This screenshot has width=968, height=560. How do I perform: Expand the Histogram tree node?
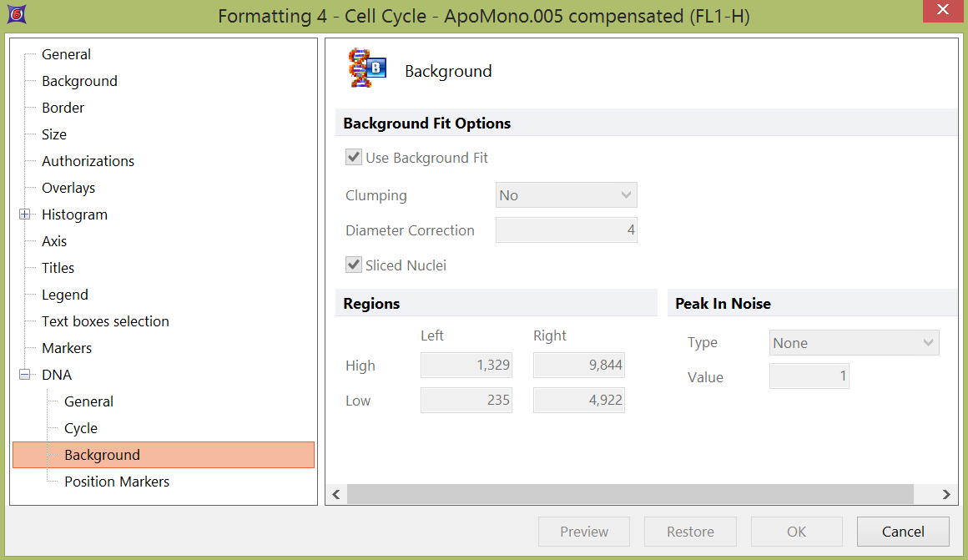[x=25, y=214]
